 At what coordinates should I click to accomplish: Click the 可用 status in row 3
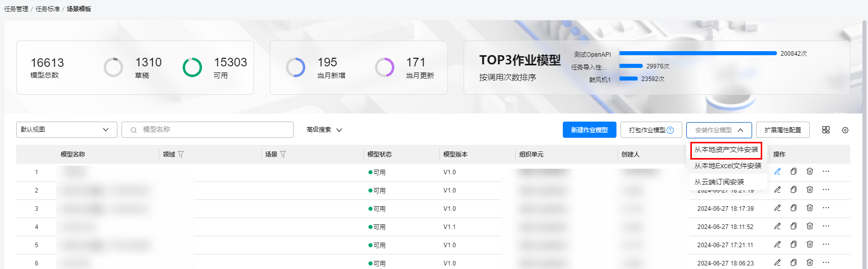(377, 209)
